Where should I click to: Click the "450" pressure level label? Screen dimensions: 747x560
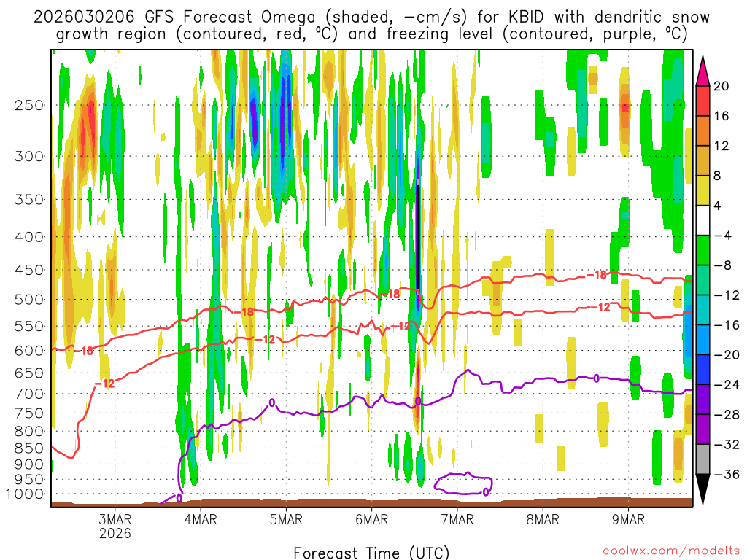pos(29,270)
